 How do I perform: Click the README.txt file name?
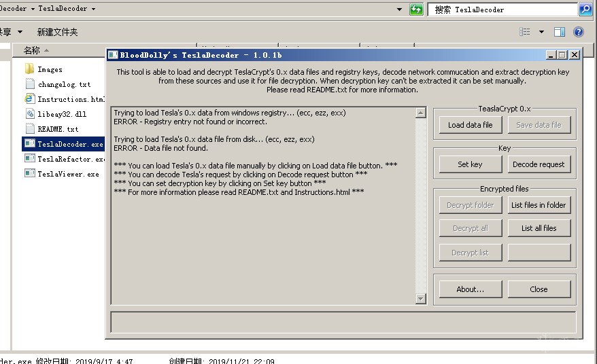click(58, 129)
